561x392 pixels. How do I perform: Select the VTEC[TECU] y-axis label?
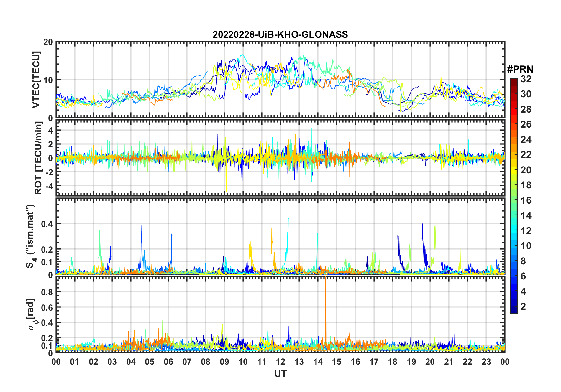point(36,80)
